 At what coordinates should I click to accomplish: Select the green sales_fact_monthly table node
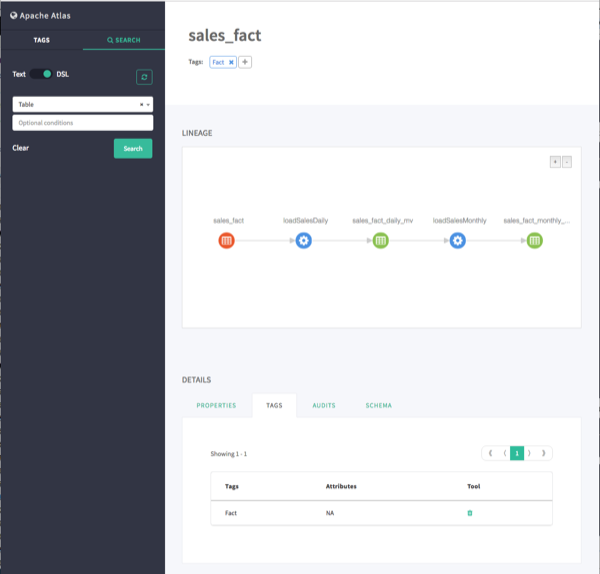coord(535,241)
